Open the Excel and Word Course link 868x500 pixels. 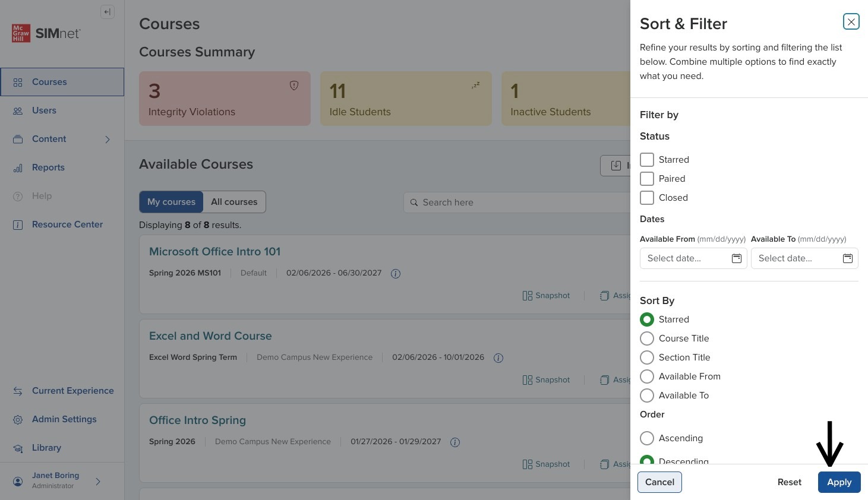[x=210, y=336]
